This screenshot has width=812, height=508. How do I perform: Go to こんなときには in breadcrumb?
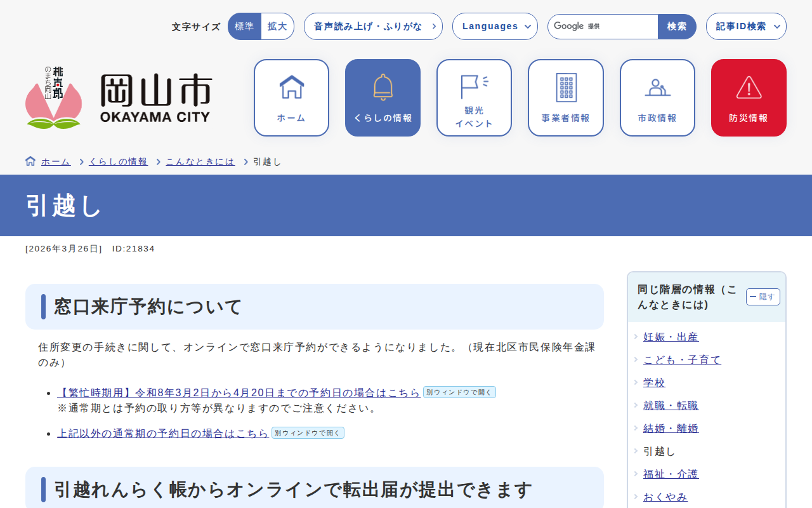point(200,162)
